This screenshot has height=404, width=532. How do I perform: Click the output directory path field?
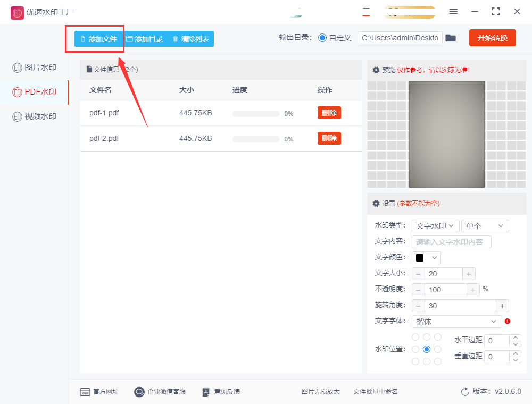tap(400, 38)
